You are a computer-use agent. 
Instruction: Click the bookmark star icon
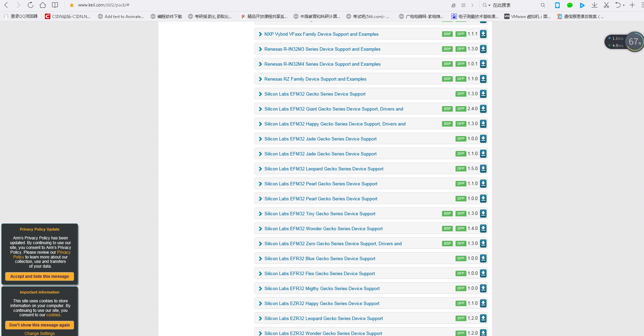tap(72, 5)
